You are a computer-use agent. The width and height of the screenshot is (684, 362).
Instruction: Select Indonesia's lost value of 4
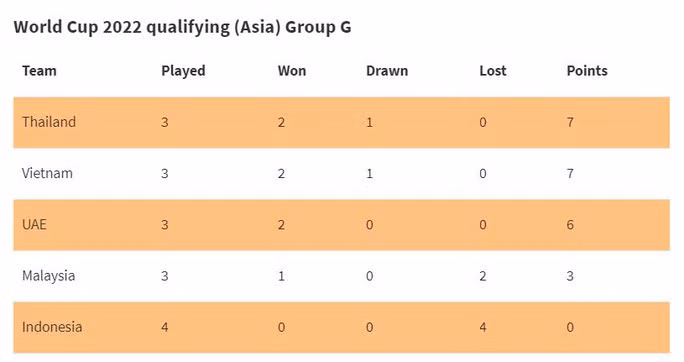pyautogui.click(x=483, y=327)
